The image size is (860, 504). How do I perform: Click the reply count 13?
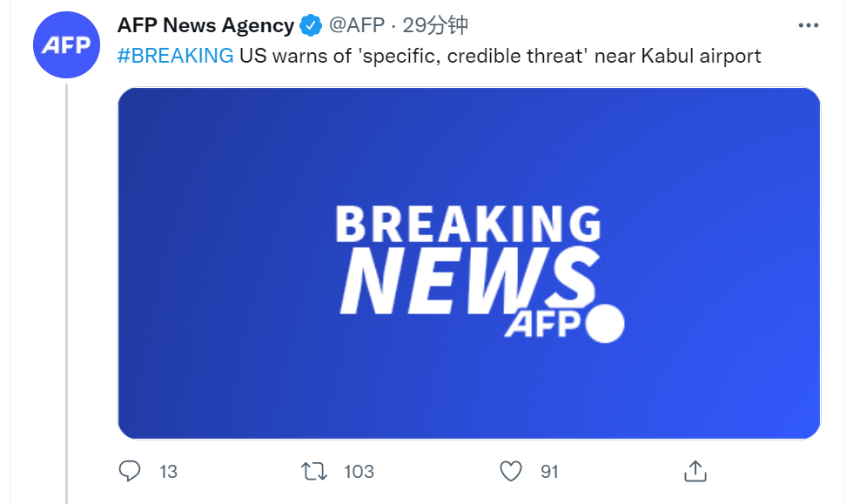(168, 471)
